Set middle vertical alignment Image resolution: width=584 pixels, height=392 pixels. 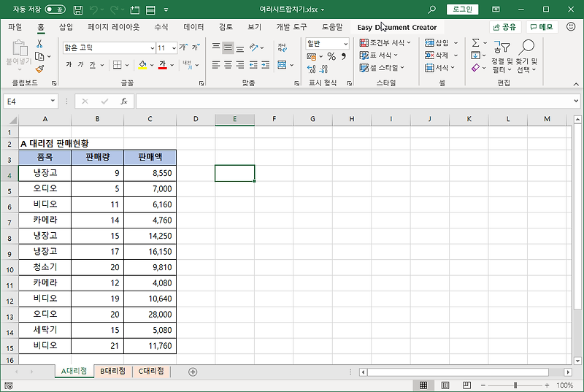coord(228,47)
